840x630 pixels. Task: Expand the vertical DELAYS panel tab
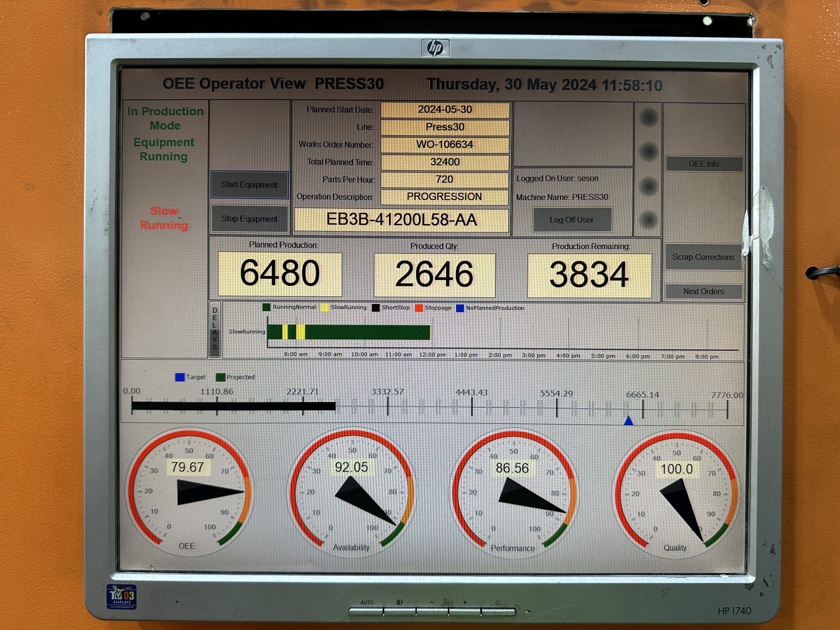coord(215,329)
